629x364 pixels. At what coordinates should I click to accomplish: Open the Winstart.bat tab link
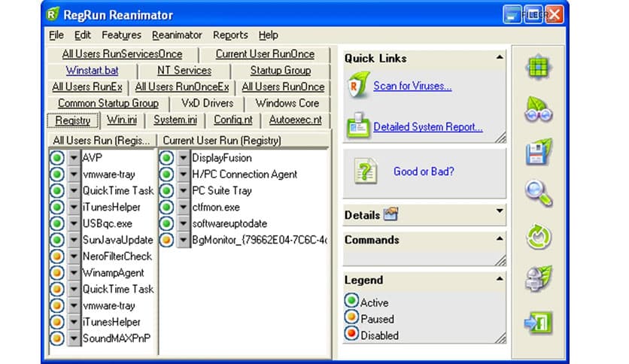point(92,71)
